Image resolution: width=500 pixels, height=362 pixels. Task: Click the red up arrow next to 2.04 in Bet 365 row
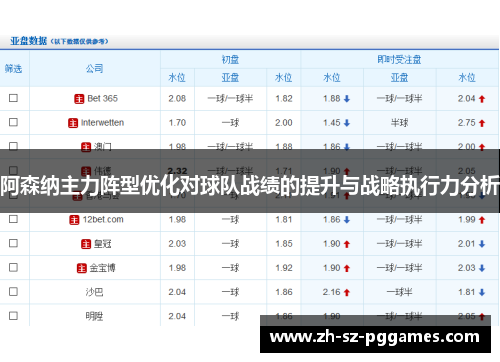pos(482,99)
